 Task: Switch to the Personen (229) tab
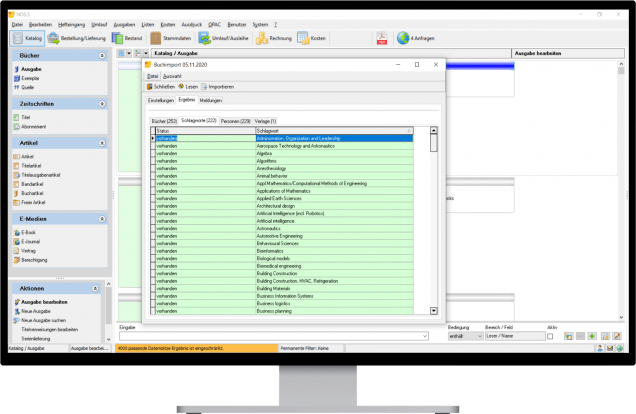coord(240,120)
